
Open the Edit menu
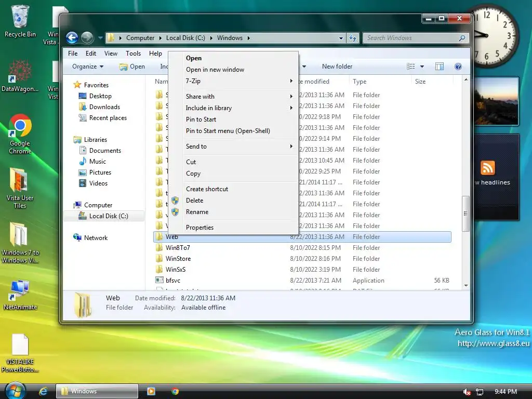pos(90,54)
